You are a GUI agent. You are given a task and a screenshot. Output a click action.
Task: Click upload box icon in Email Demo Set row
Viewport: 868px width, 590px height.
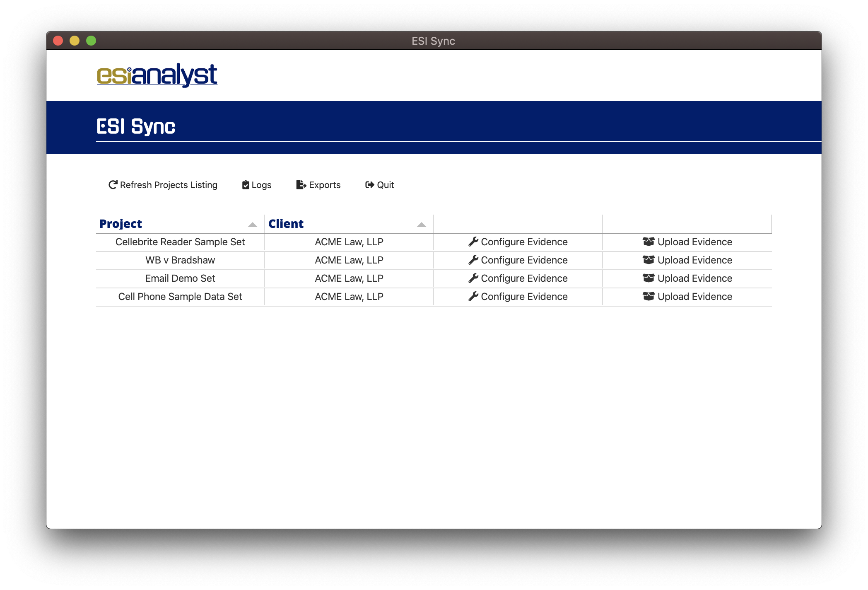click(x=649, y=278)
